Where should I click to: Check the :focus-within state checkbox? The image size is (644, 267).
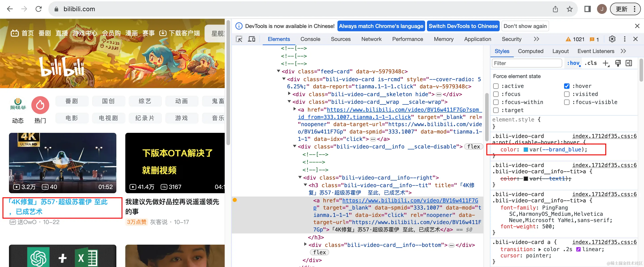tap(496, 102)
